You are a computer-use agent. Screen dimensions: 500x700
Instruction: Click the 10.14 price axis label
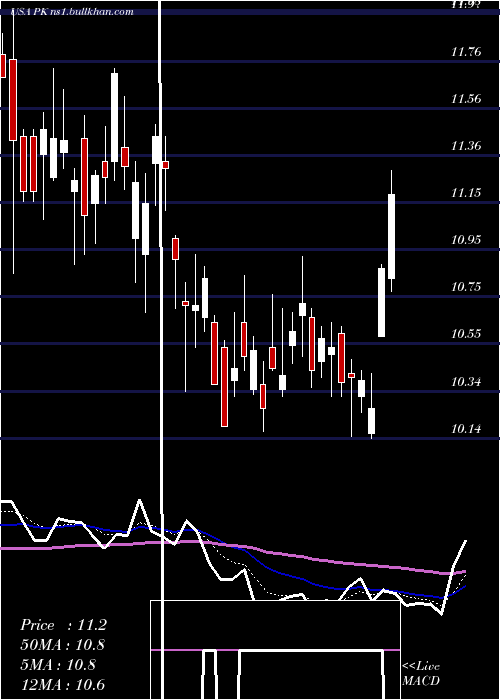point(466,429)
